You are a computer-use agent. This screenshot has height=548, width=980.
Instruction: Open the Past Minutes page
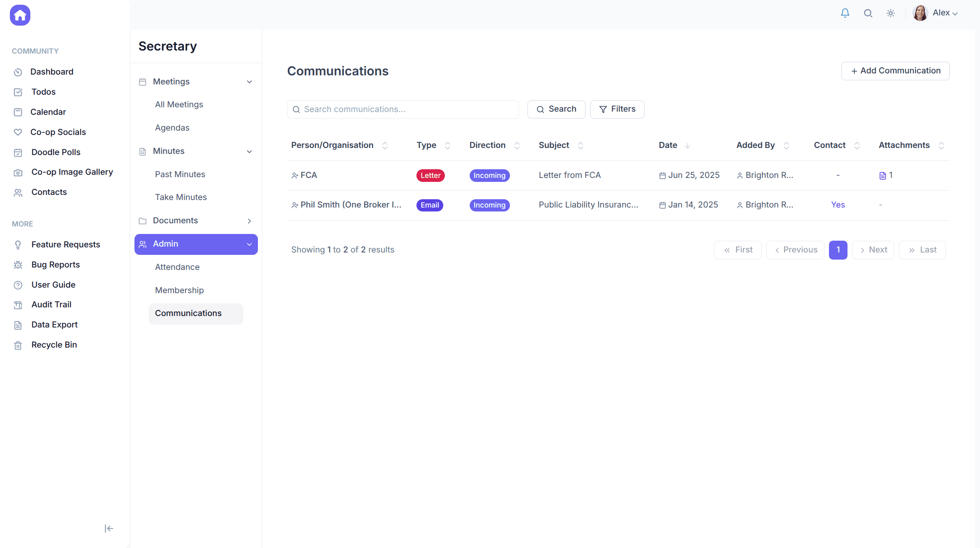point(180,174)
